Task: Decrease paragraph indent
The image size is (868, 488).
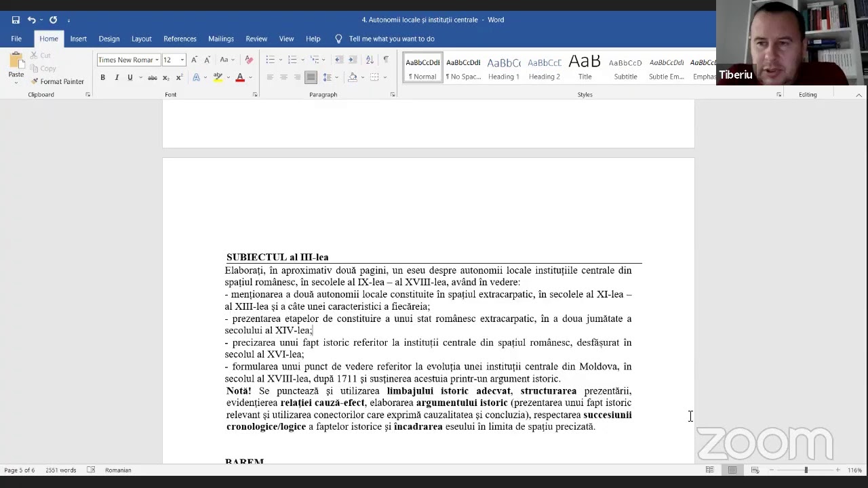Action: pos(339,60)
